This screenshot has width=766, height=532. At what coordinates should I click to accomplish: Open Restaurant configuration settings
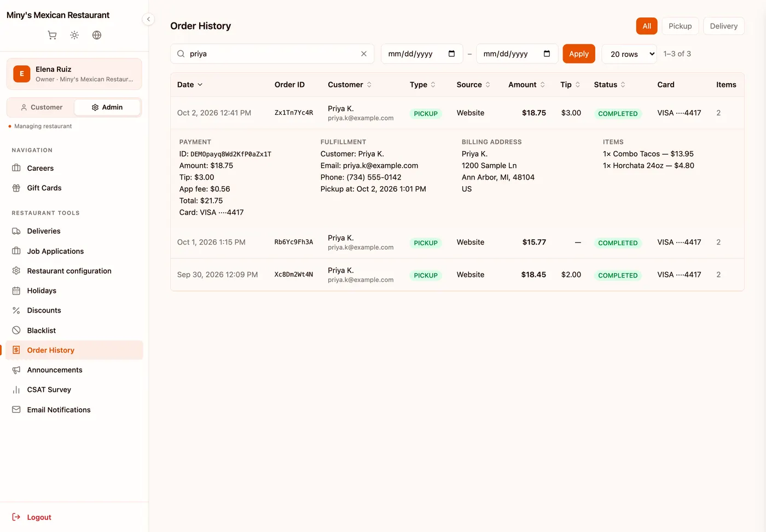pyautogui.click(x=74, y=271)
